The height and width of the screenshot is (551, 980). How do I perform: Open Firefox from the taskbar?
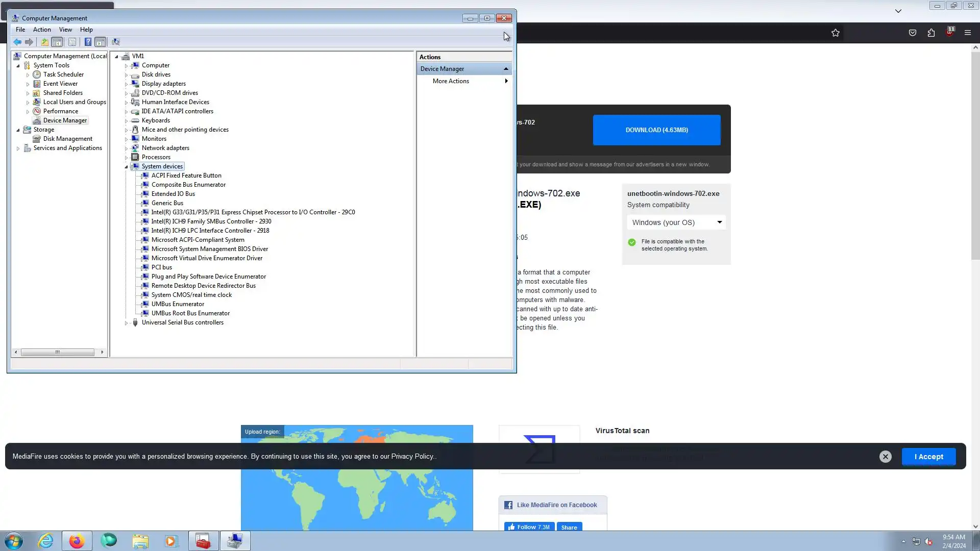[x=77, y=541]
